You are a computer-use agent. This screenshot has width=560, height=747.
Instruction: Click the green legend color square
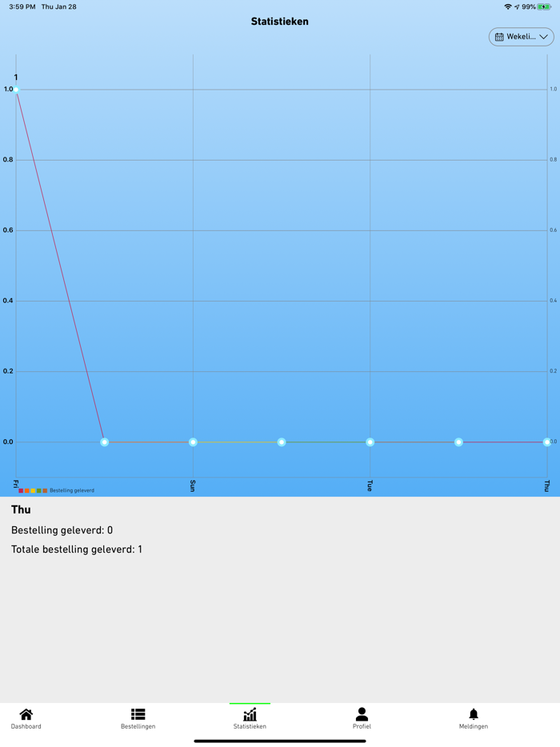39,491
